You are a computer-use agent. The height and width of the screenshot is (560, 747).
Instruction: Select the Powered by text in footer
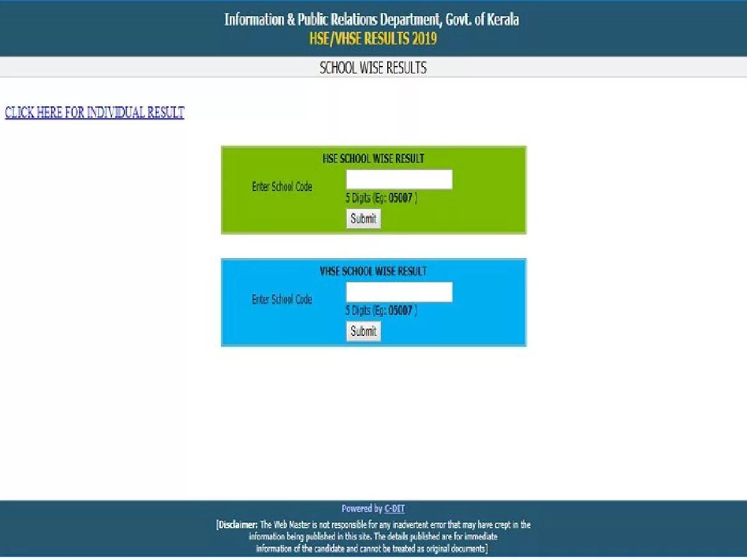(362, 509)
